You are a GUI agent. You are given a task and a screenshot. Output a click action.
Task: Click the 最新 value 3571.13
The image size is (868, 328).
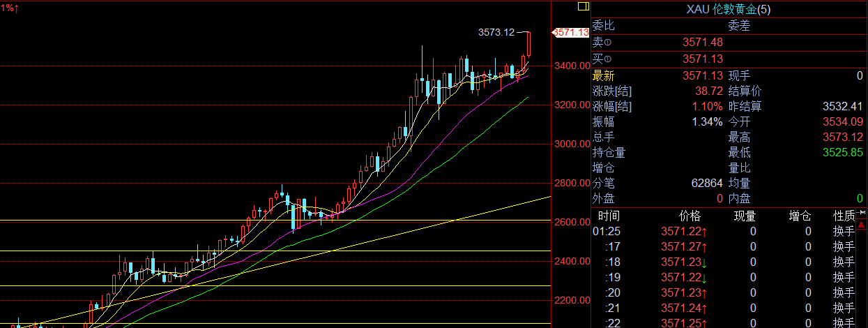point(702,75)
